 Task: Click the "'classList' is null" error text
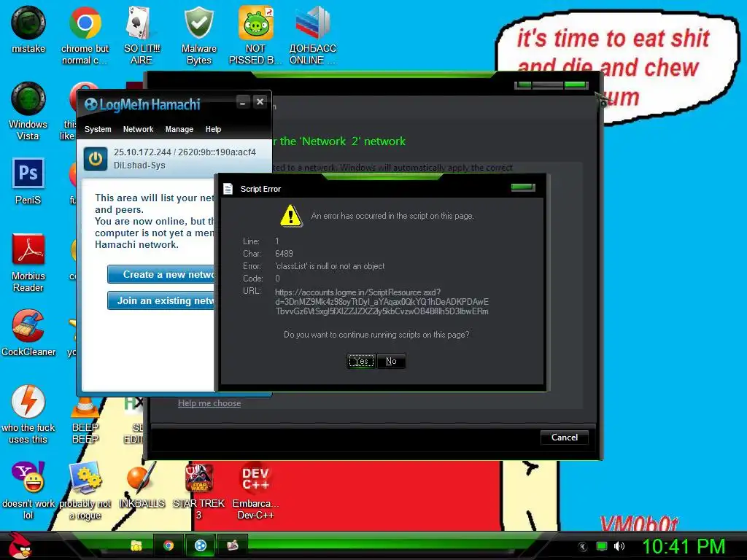tap(330, 266)
